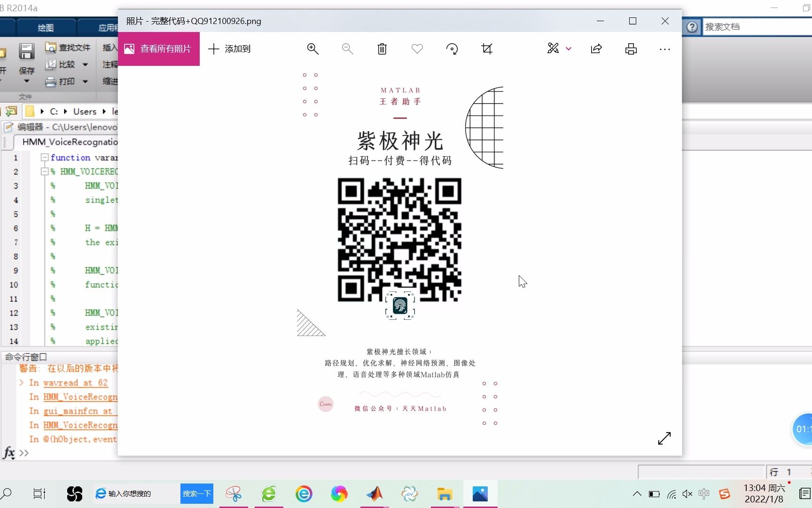
Task: Expand the Print dropdown arrow in MATLAB
Action: [85, 81]
